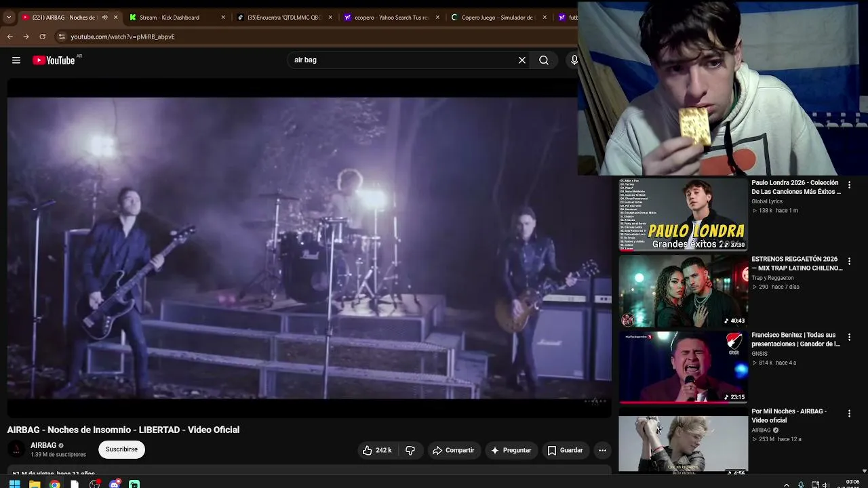Open the AIRBAG channel name link
This screenshot has height=488, width=868.
pyautogui.click(x=43, y=445)
